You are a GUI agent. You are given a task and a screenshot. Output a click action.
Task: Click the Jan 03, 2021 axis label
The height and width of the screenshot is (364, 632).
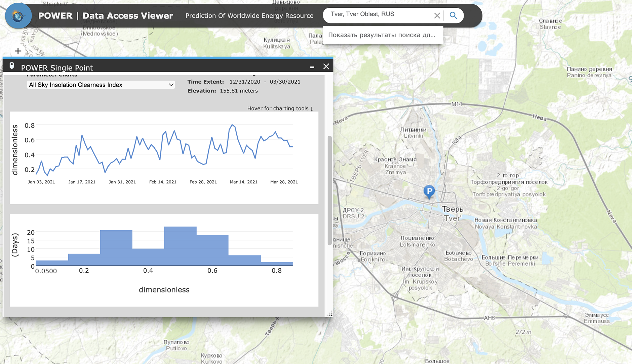coord(41,182)
